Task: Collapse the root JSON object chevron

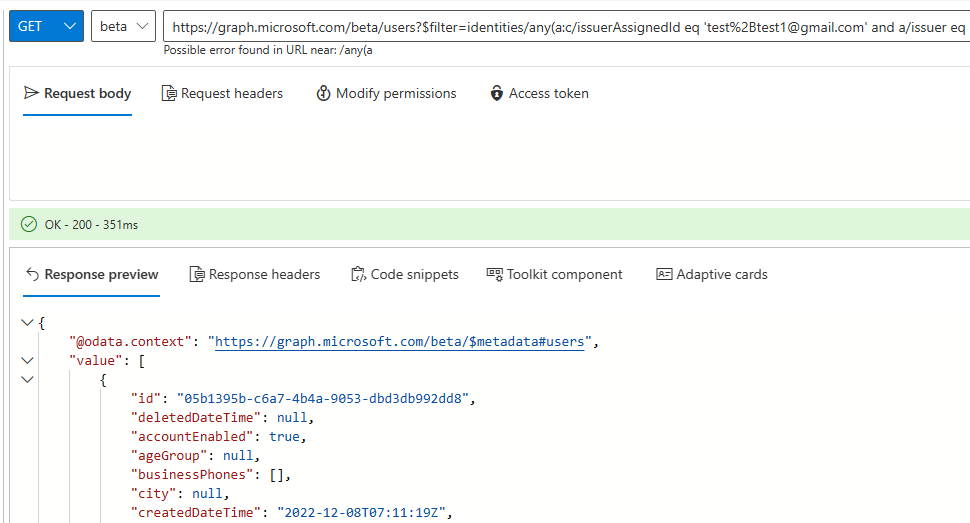Action: click(x=27, y=322)
